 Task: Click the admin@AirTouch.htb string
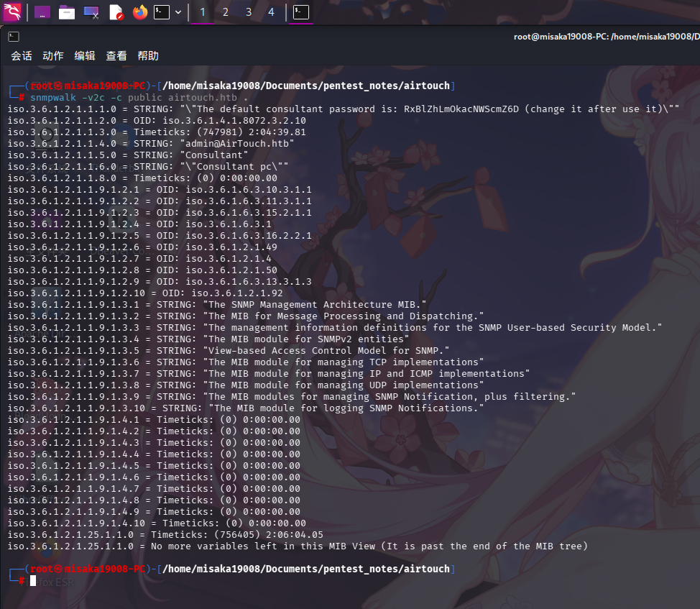(237, 143)
